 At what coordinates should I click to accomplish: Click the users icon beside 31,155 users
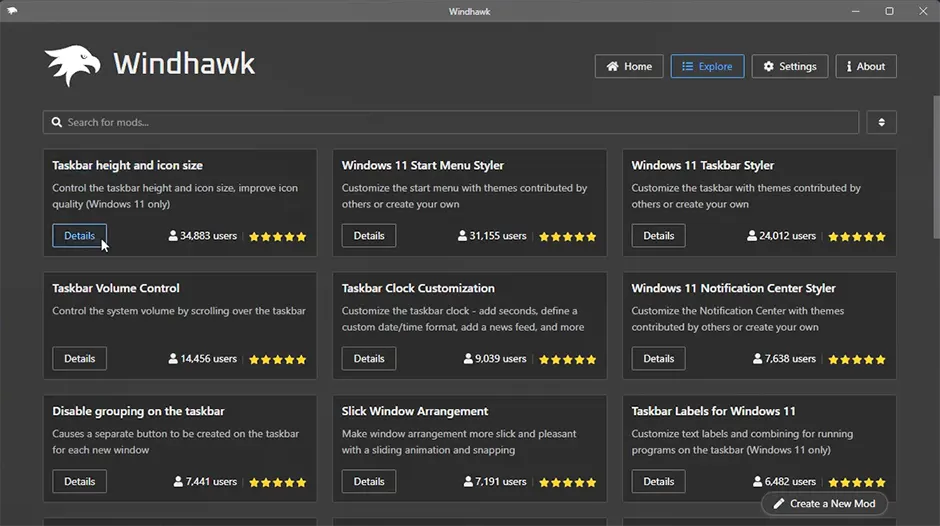click(x=463, y=236)
